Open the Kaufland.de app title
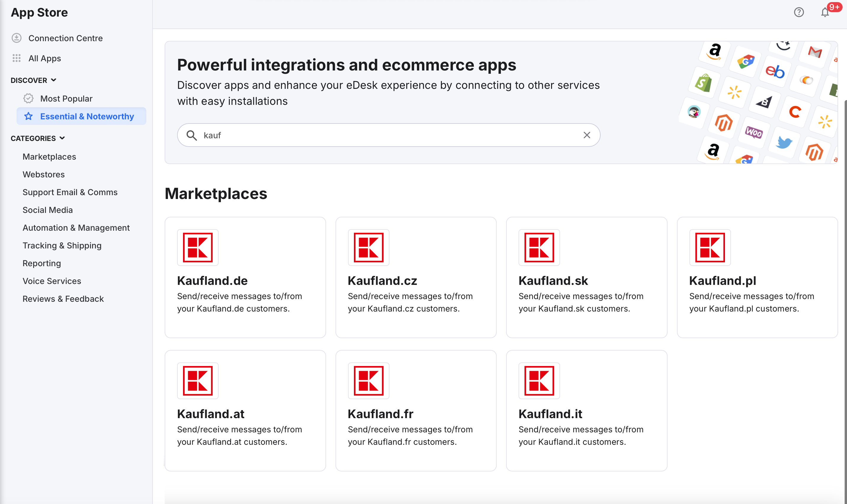The height and width of the screenshot is (504, 847). click(x=212, y=281)
